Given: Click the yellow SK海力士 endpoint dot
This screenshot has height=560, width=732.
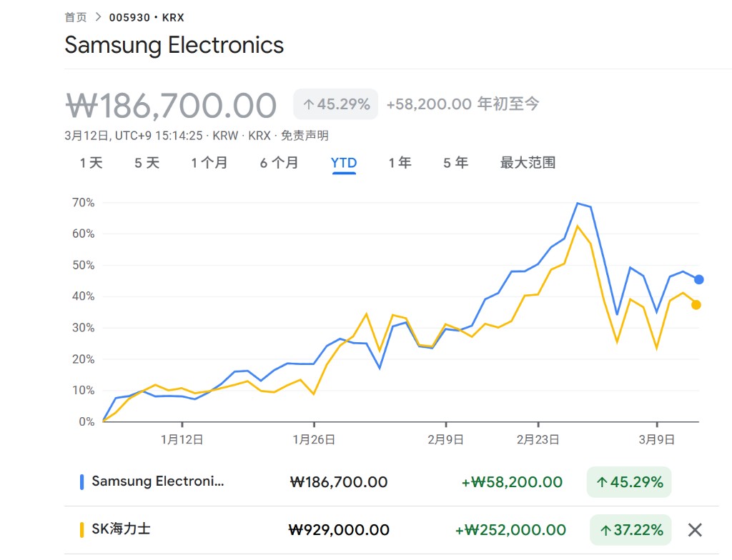Looking at the screenshot, I should click(696, 305).
